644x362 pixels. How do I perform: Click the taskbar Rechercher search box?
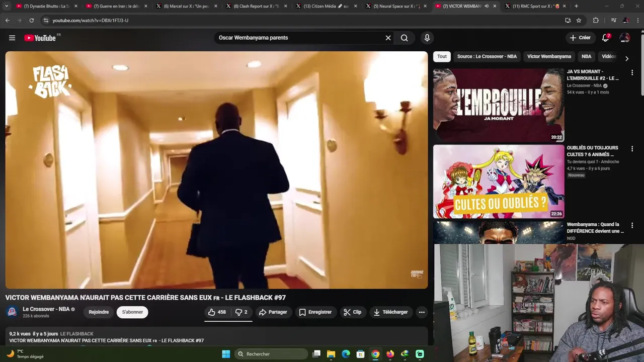point(270,354)
